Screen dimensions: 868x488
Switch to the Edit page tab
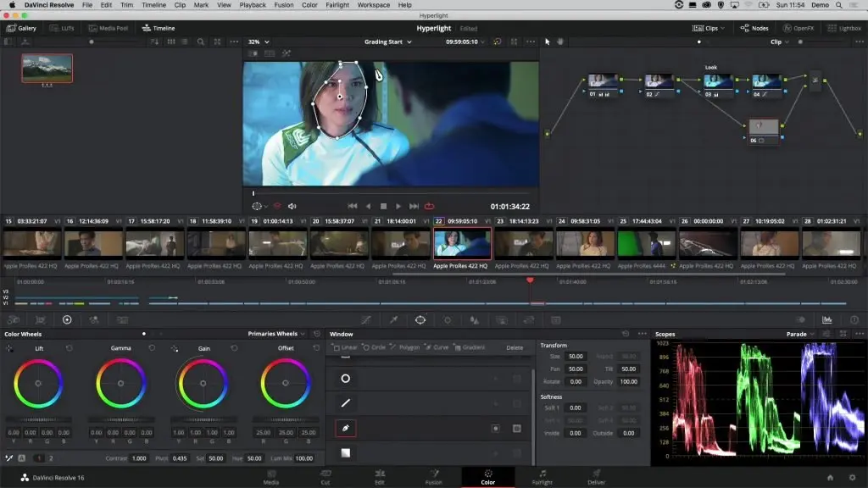coord(379,476)
